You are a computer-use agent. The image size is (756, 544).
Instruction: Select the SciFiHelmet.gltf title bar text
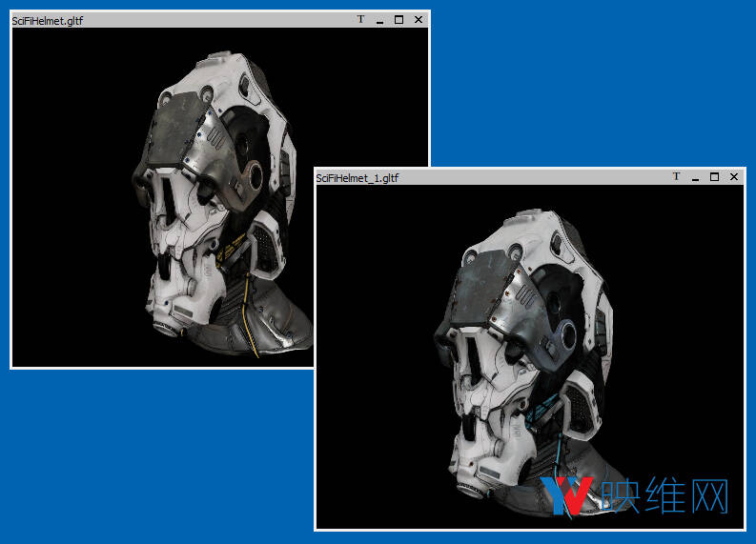pyautogui.click(x=47, y=20)
